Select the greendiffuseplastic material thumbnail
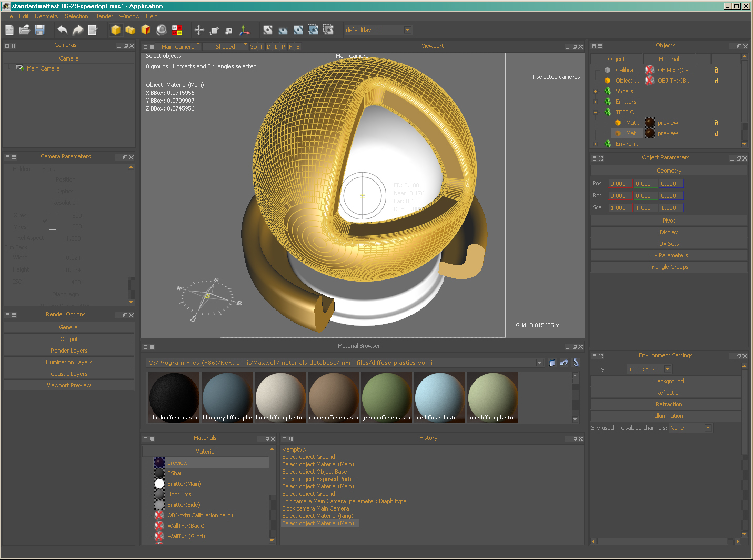753x560 pixels. pos(386,396)
